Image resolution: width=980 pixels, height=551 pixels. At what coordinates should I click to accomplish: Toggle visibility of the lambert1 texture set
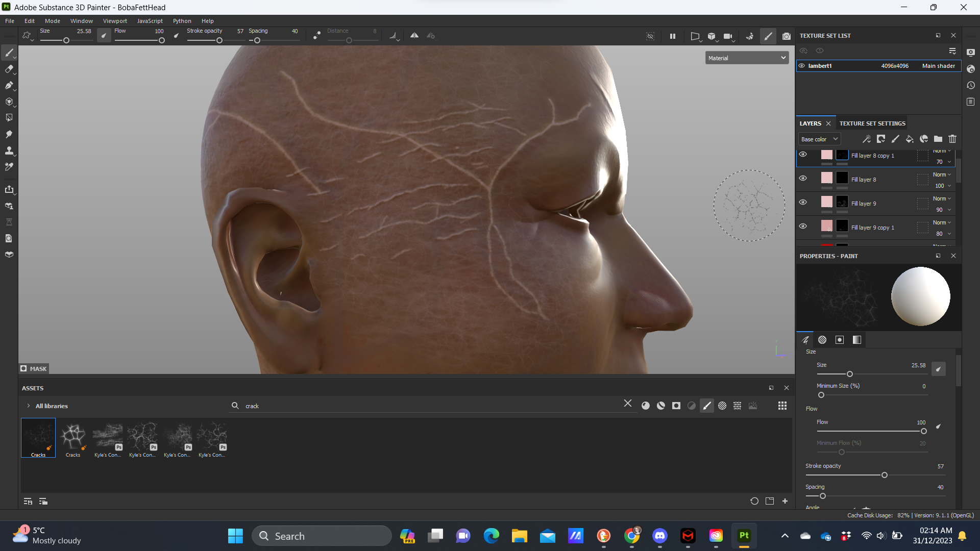pyautogui.click(x=801, y=66)
